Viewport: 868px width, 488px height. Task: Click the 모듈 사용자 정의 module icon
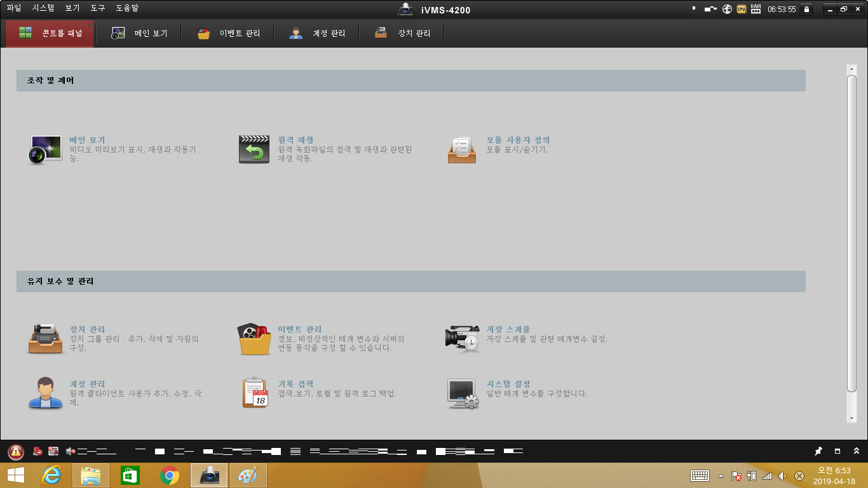click(462, 149)
